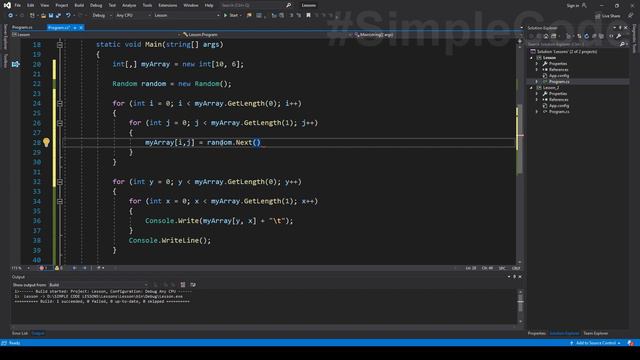Click the lightbulb quick actions icon on line 28
The width and height of the screenshot is (640, 360).
pyautogui.click(x=46, y=142)
